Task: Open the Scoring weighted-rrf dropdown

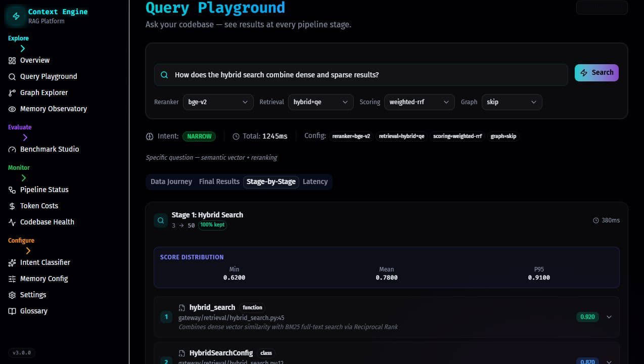Action: pos(420,102)
